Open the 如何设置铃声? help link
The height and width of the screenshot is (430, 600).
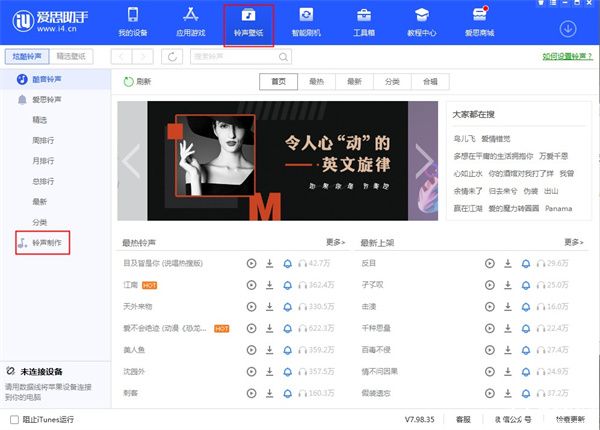566,57
